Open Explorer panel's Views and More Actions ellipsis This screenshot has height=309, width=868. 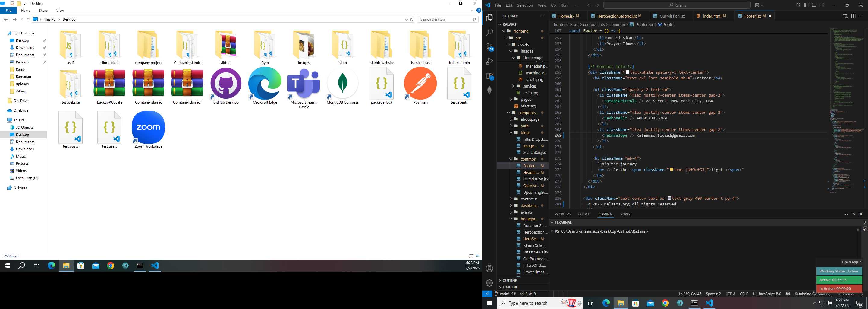542,16
